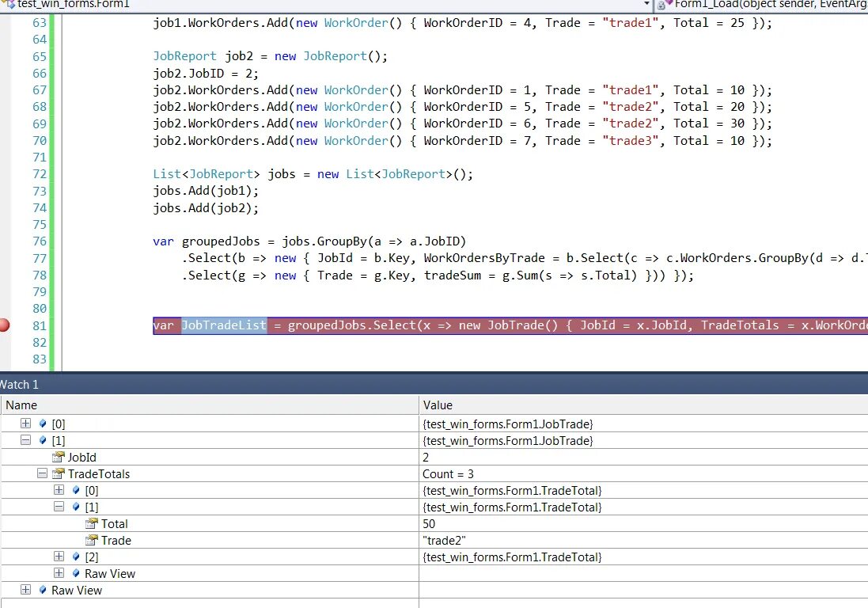
Task: Select the Trade value "trade2"
Action: [x=444, y=541]
